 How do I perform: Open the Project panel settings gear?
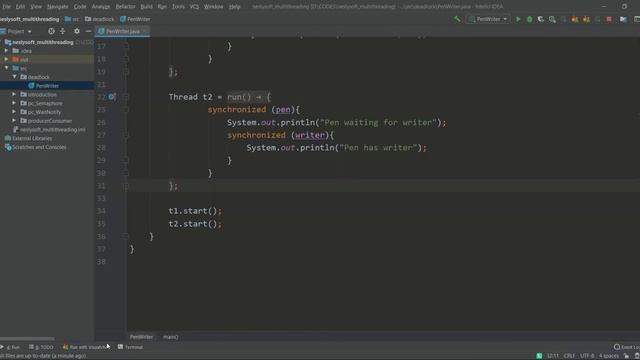(77, 31)
